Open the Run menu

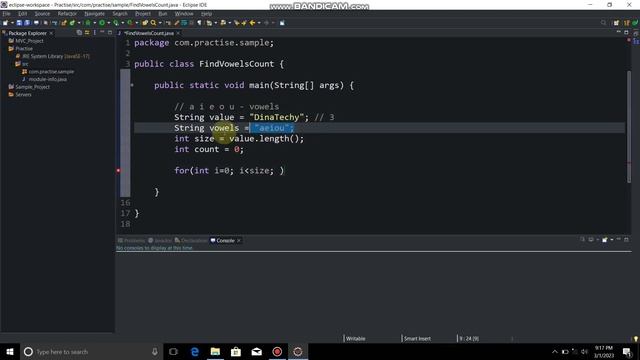click(x=162, y=14)
